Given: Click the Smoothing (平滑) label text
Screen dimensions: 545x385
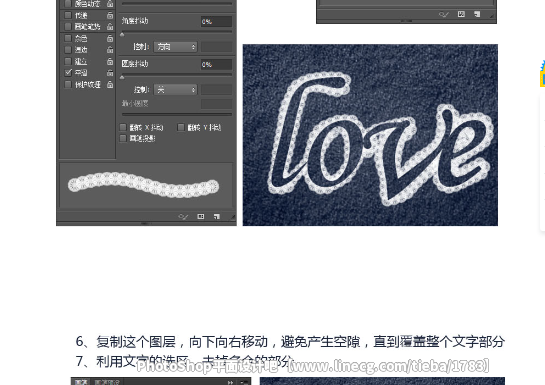Looking at the screenshot, I should coord(81,73).
